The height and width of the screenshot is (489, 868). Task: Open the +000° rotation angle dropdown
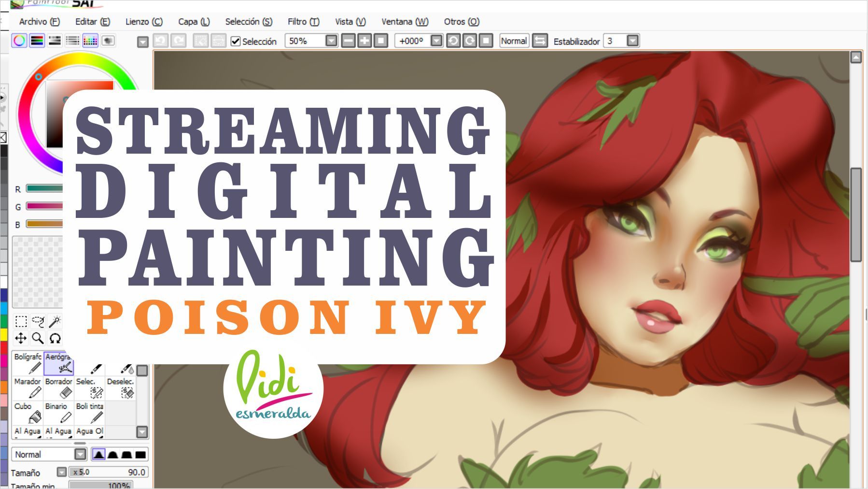click(x=436, y=41)
